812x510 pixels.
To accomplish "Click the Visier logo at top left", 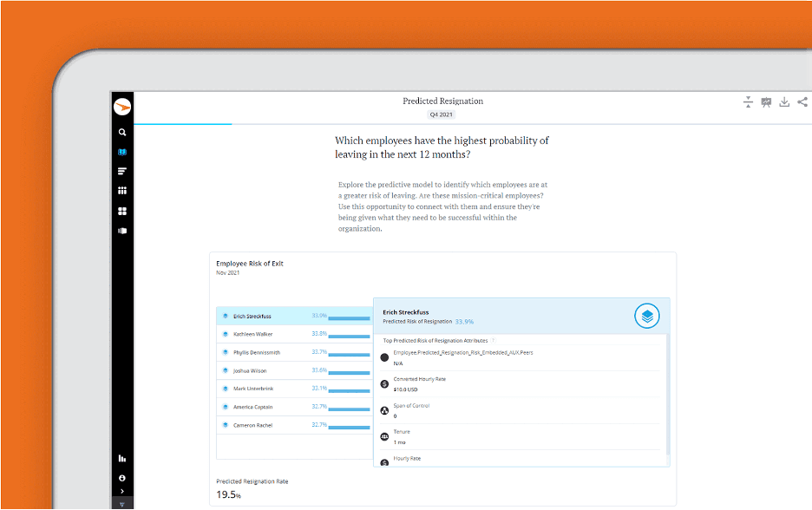I will click(x=122, y=107).
